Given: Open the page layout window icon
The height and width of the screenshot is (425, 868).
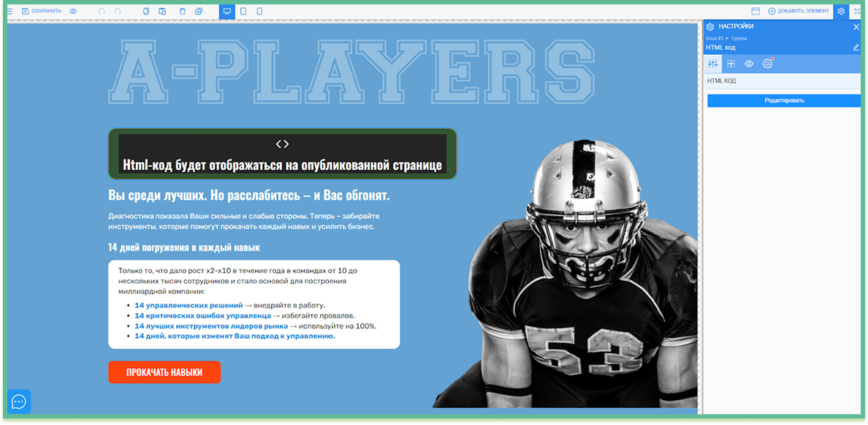Looking at the screenshot, I should [755, 11].
